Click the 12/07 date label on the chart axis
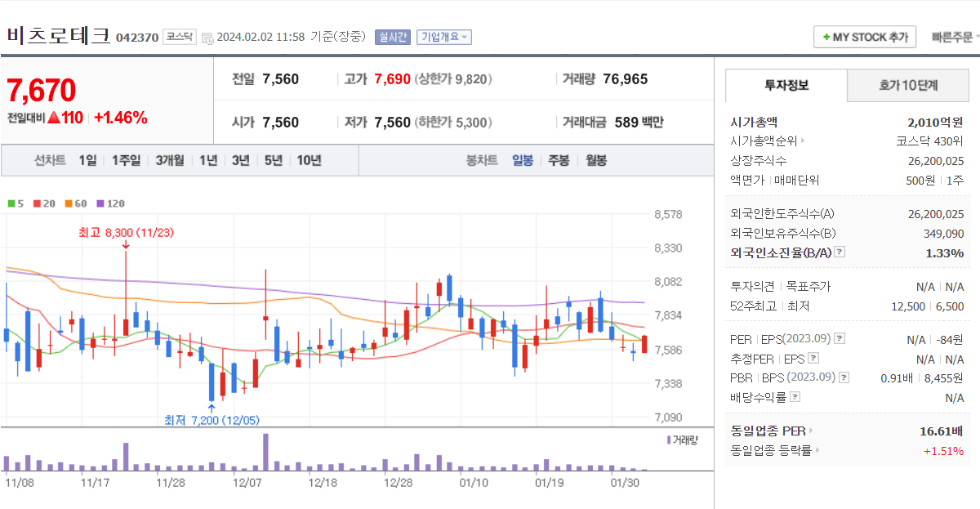Viewport: 980px width, 509px height. (247, 482)
